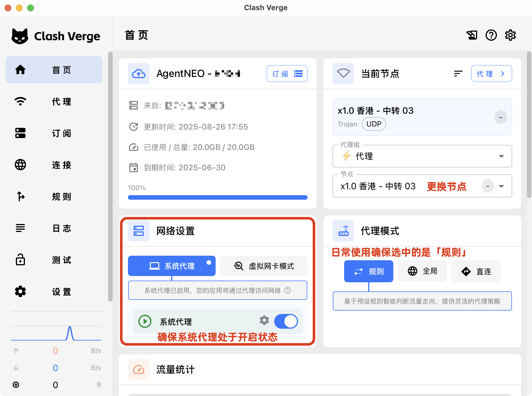Select the 规则 proxy mode
532x396 pixels.
369,271
